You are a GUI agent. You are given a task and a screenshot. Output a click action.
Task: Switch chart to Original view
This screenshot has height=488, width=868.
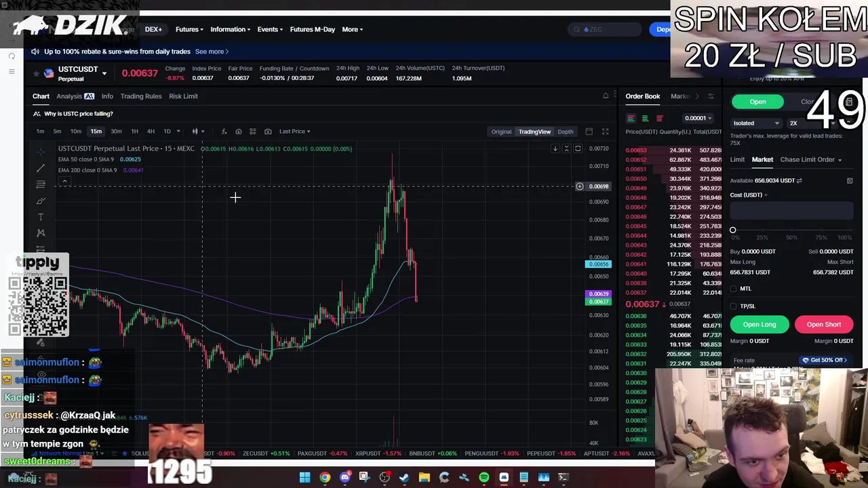point(501,131)
